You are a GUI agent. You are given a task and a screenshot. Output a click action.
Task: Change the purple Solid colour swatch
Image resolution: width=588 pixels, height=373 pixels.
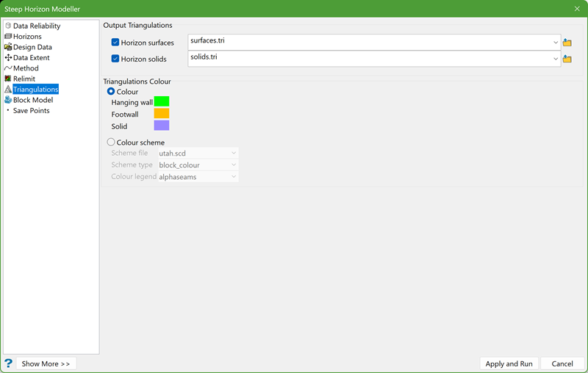click(162, 126)
